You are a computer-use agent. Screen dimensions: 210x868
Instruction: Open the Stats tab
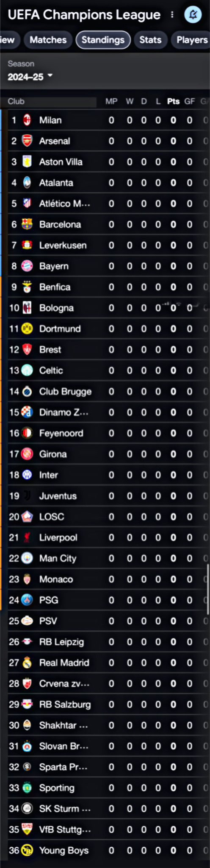150,40
